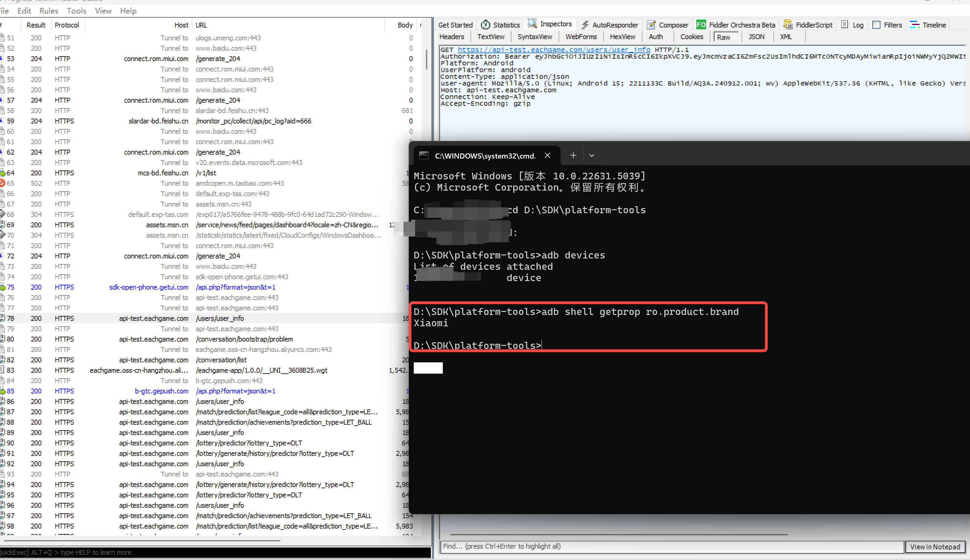The height and width of the screenshot is (560, 970).
Task: Click the green Fiddler Orchestra FO icon
Action: point(701,25)
